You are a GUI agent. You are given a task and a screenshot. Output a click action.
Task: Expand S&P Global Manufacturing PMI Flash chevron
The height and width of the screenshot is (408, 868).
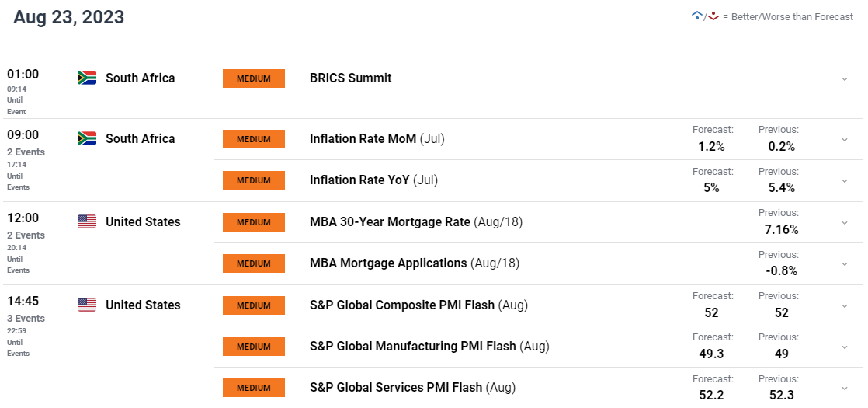point(845,347)
